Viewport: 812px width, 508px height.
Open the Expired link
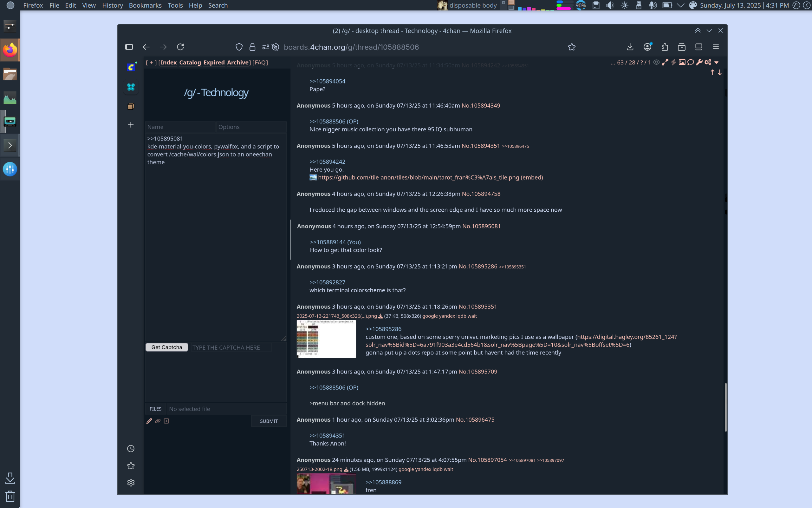click(214, 63)
